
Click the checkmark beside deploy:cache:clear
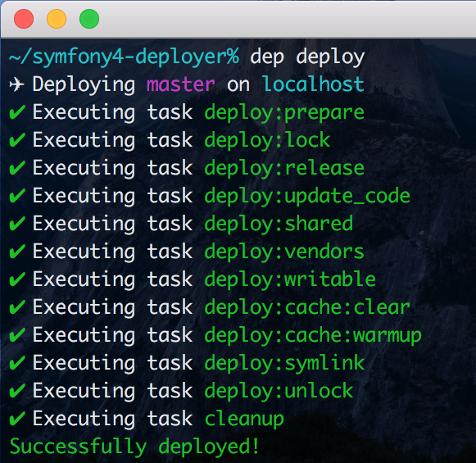[17, 307]
